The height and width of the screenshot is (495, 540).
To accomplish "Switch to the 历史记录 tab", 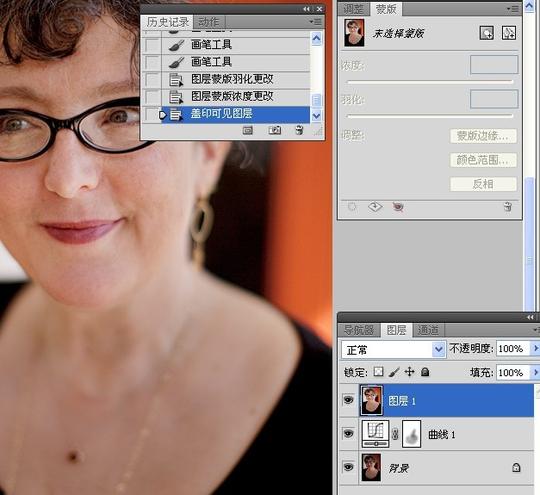I will coord(168,22).
